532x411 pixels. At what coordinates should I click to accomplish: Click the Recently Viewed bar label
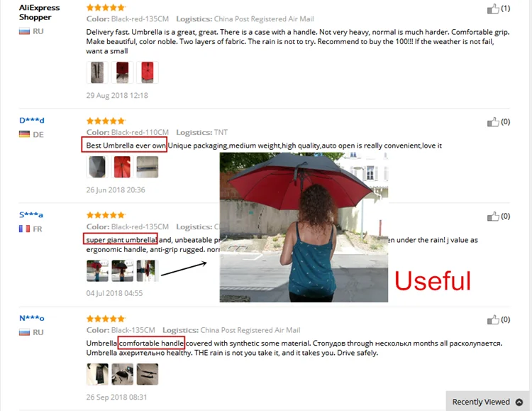481,402
